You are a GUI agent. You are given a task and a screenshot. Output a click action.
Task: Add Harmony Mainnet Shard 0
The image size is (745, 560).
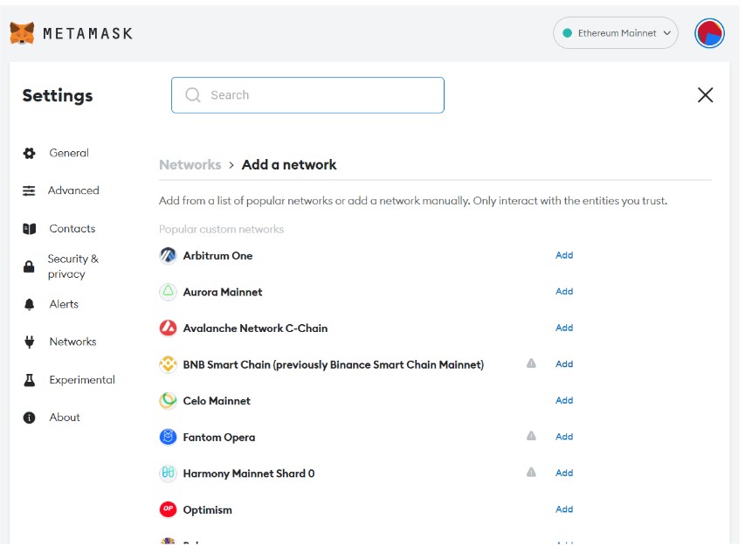(x=564, y=473)
